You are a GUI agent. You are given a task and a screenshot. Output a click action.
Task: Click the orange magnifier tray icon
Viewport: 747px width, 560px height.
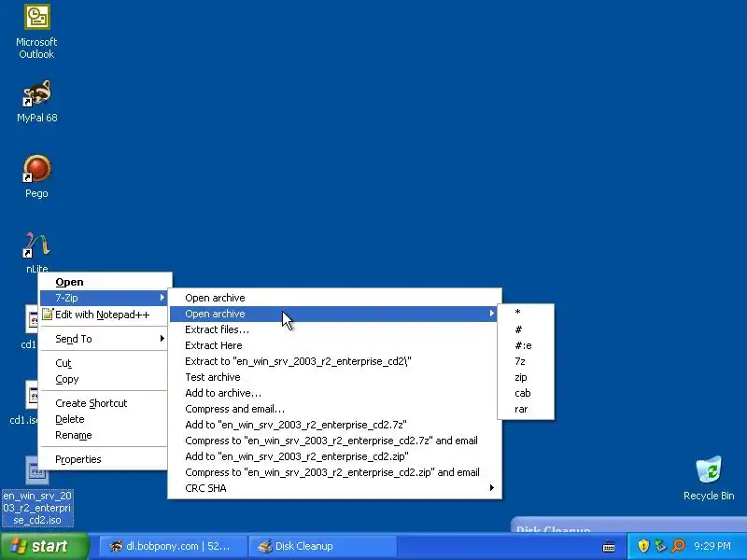click(678, 546)
